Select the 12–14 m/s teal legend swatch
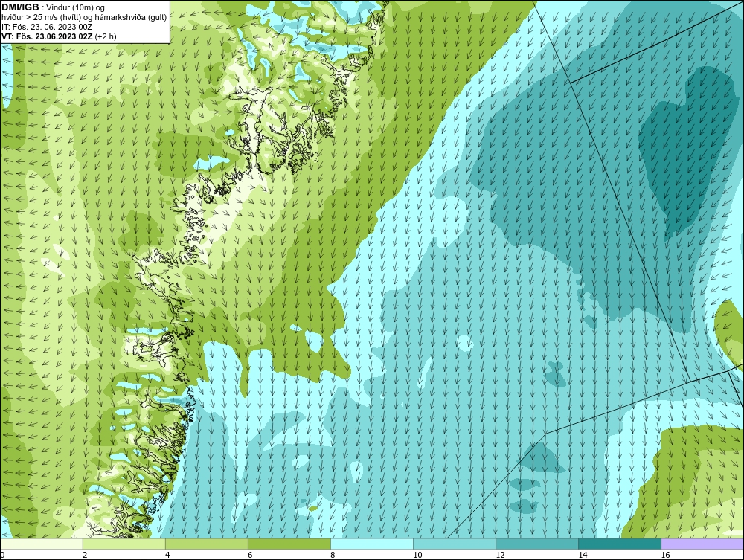 pos(537,544)
